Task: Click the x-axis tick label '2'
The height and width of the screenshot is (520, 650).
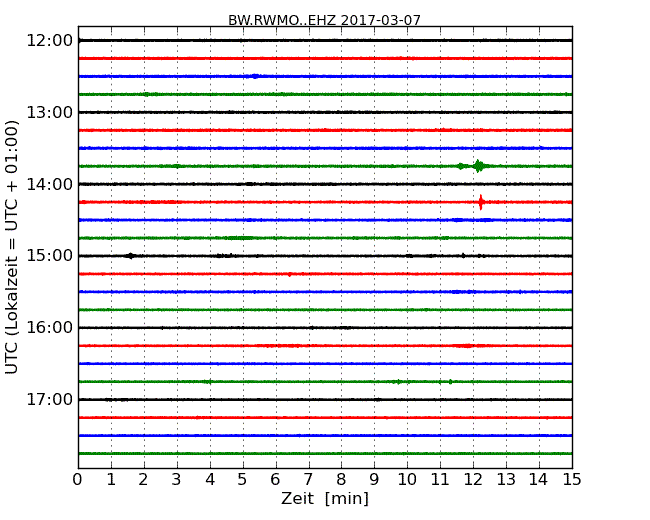Action: coord(143,480)
